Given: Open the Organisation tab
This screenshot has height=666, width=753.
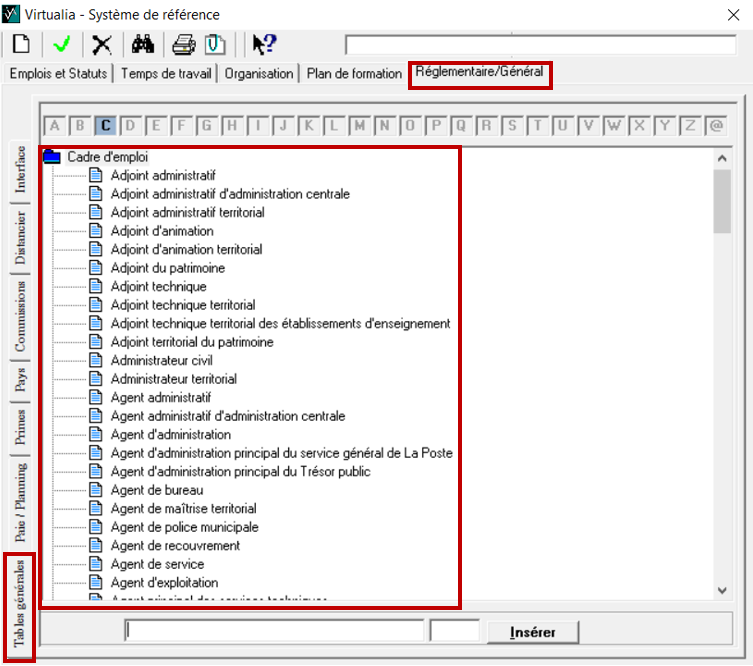Looking at the screenshot, I should [259, 74].
